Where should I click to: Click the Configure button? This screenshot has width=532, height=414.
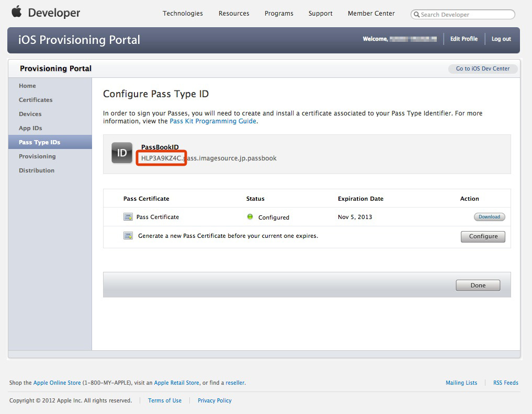point(483,236)
